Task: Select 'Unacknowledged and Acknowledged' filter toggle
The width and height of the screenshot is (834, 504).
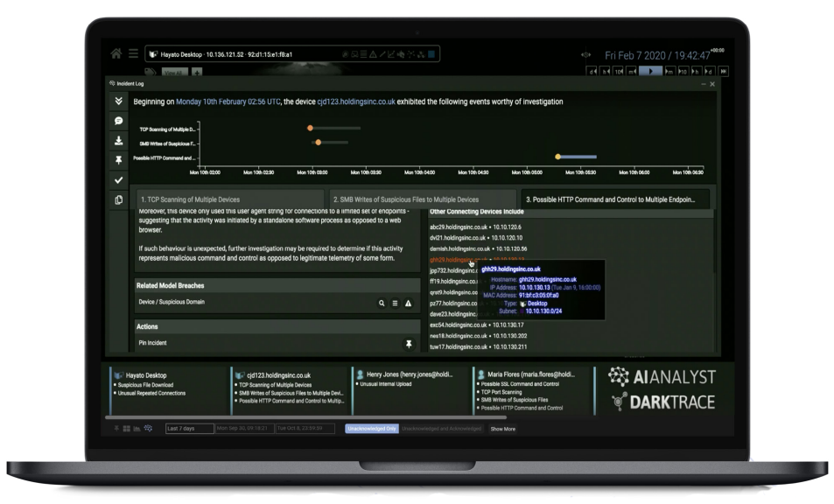Action: tap(441, 429)
